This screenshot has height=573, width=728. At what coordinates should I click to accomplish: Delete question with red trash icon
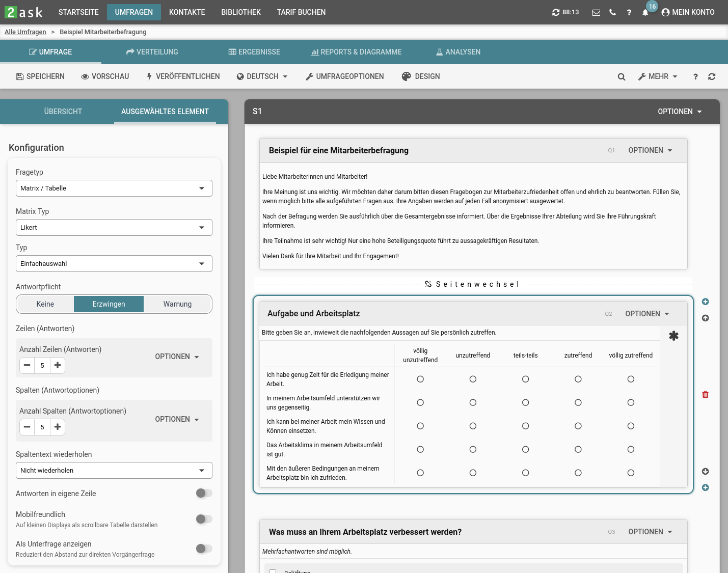705,394
